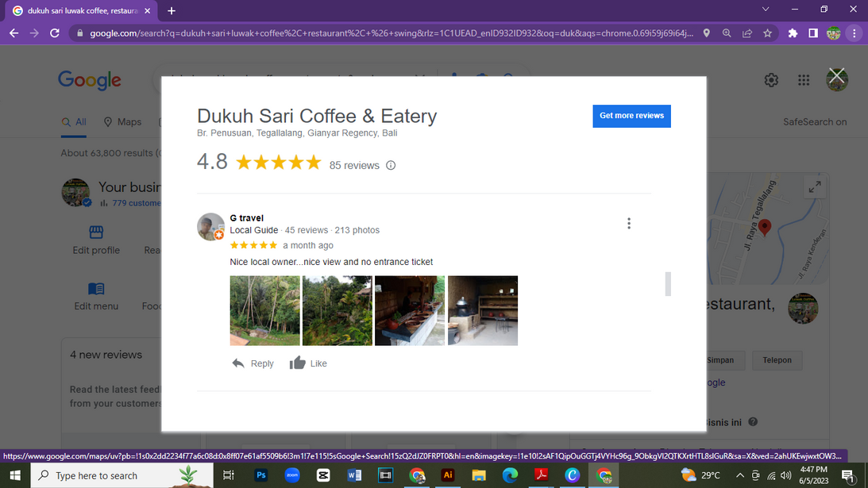Switch to the Maps search tab
The width and height of the screenshot is (868, 488).
point(122,122)
